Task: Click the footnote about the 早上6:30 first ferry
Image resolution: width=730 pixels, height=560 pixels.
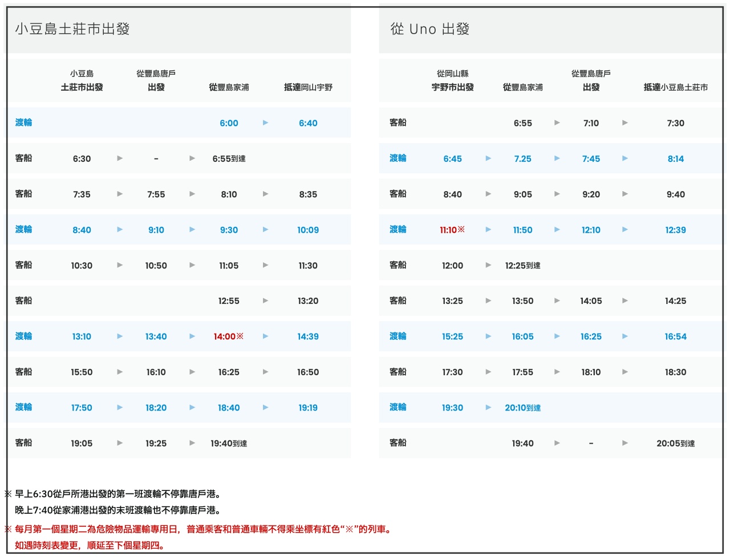Action: pos(117,494)
